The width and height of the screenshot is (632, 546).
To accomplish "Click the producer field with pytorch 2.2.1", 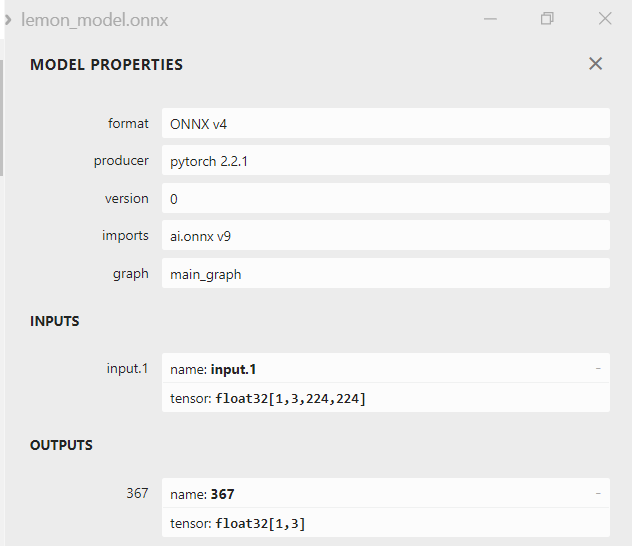I will (385, 161).
